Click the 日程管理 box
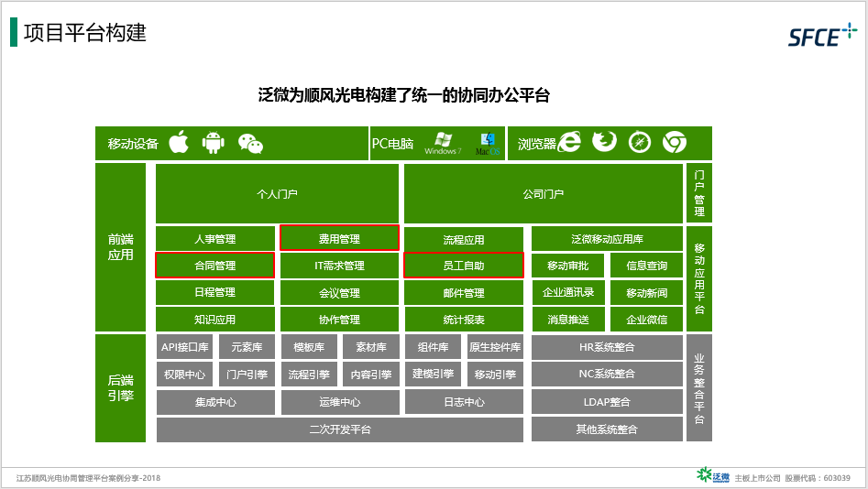The width and height of the screenshot is (868, 489). (214, 292)
